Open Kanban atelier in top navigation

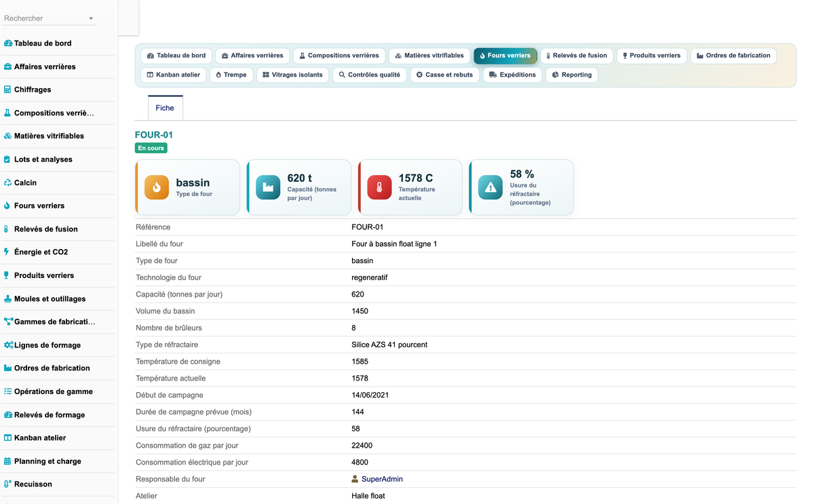(174, 75)
